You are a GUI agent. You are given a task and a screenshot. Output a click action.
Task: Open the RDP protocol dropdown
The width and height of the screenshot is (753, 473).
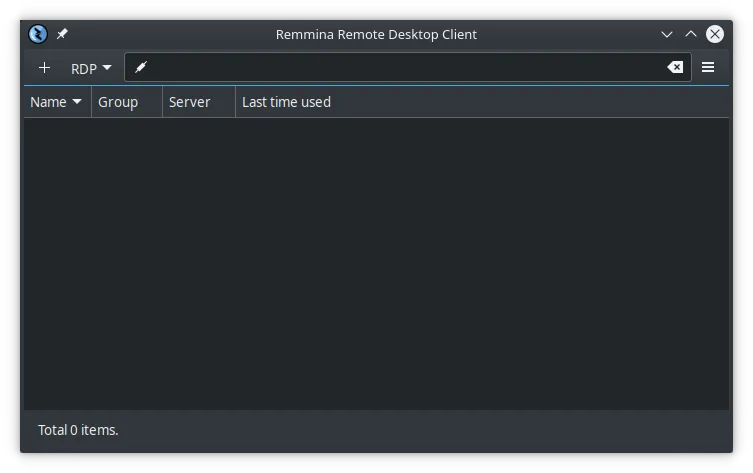91,68
